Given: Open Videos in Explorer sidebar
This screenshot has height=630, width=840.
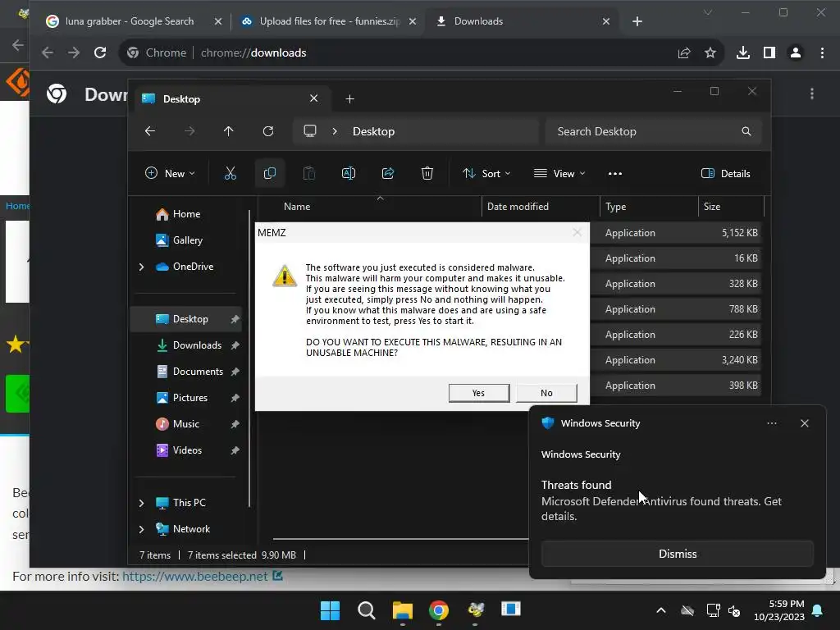Looking at the screenshot, I should click(x=186, y=450).
